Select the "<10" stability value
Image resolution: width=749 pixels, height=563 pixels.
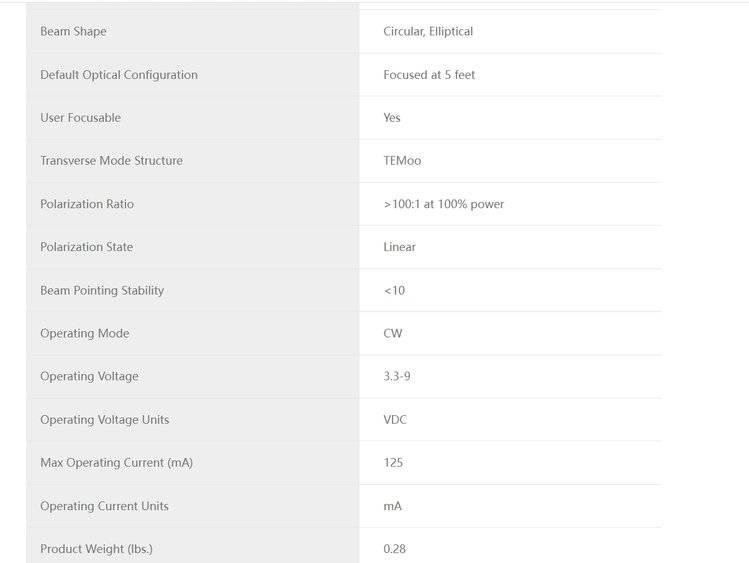coord(394,291)
